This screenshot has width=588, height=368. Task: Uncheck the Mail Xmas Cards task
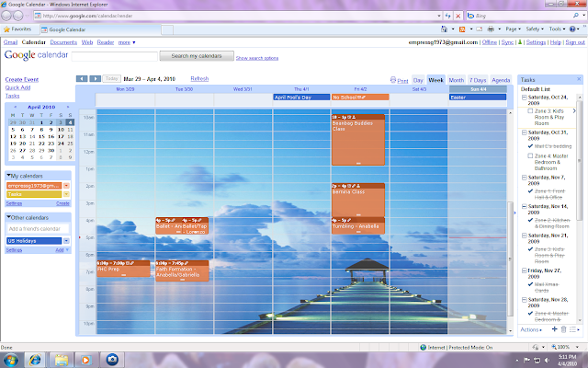click(530, 284)
